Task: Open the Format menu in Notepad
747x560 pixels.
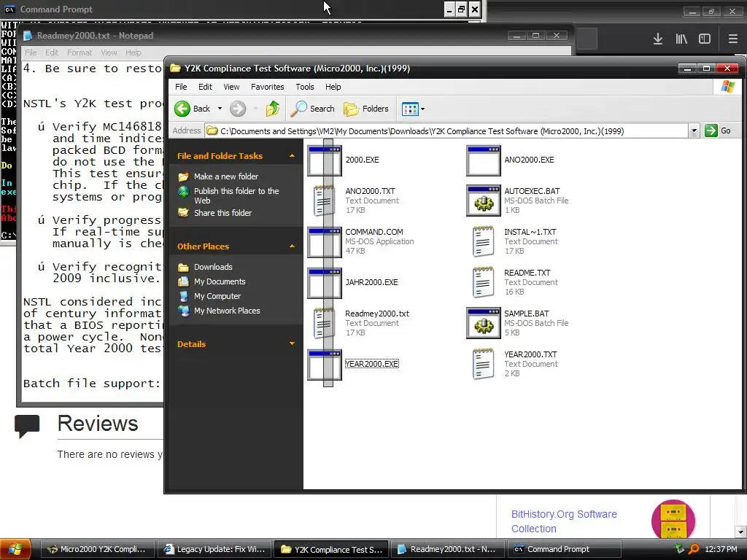Action: point(80,52)
